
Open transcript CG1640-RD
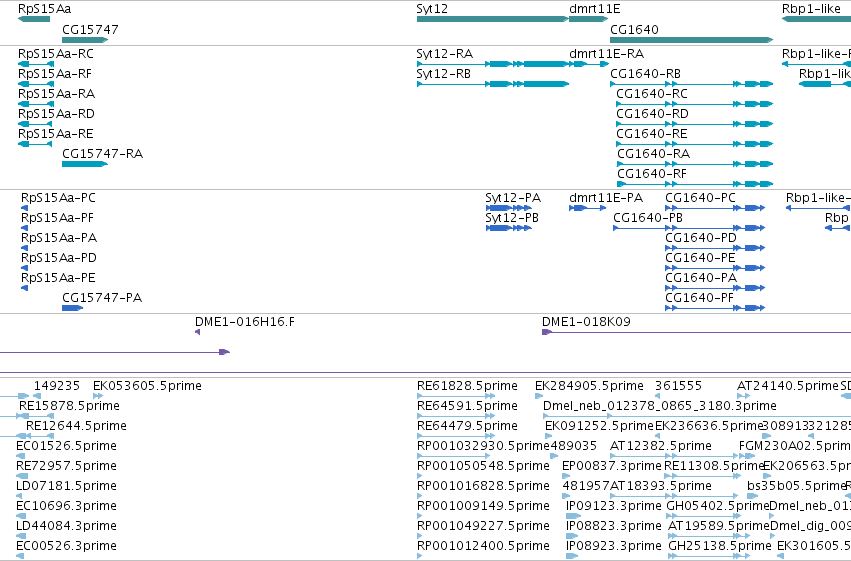[x=695, y=124]
